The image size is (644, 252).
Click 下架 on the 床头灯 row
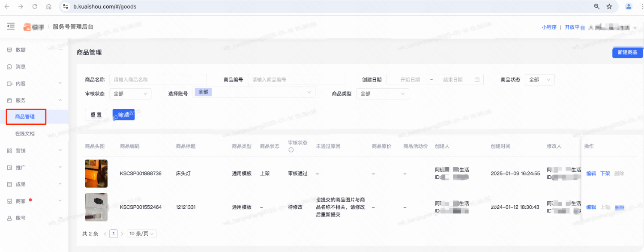[605, 173]
